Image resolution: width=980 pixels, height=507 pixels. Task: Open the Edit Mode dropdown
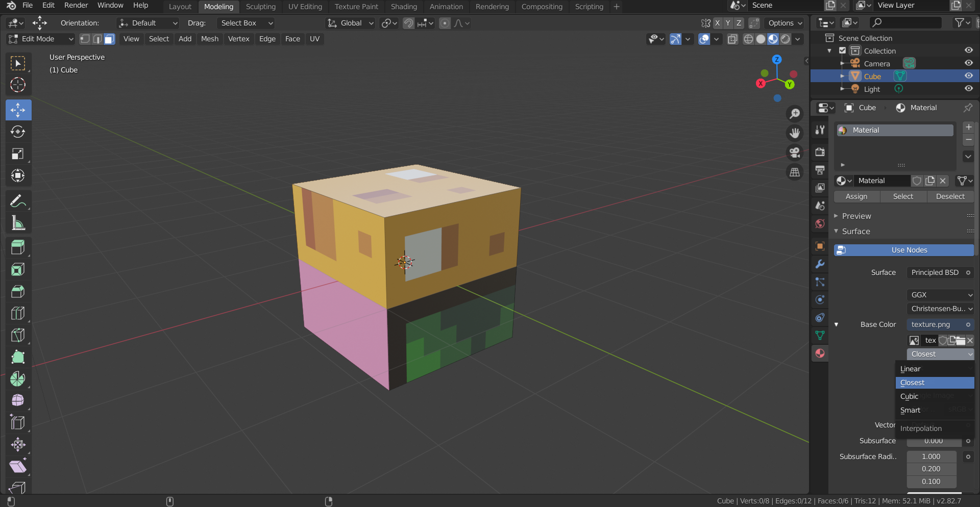[41, 39]
